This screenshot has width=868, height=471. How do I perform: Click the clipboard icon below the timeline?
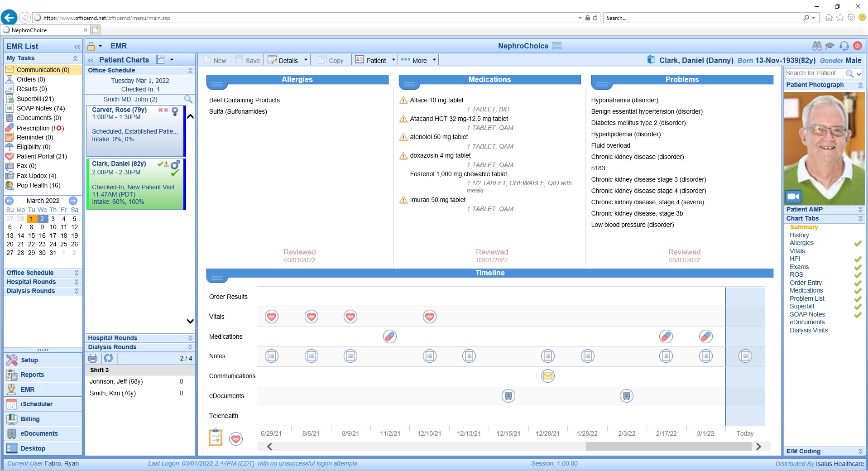pos(216,437)
